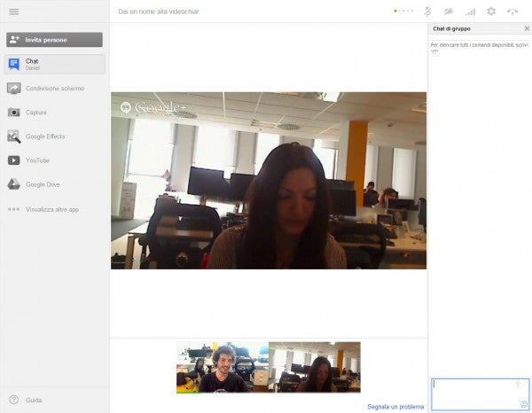532x413 pixels.
Task: Click the Google Drive triangle icon
Action: click(14, 184)
